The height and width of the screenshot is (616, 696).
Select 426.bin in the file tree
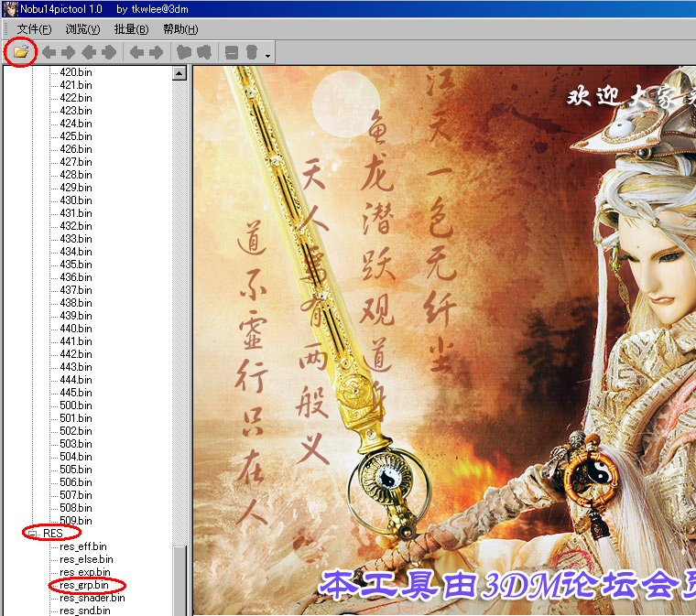tap(76, 149)
